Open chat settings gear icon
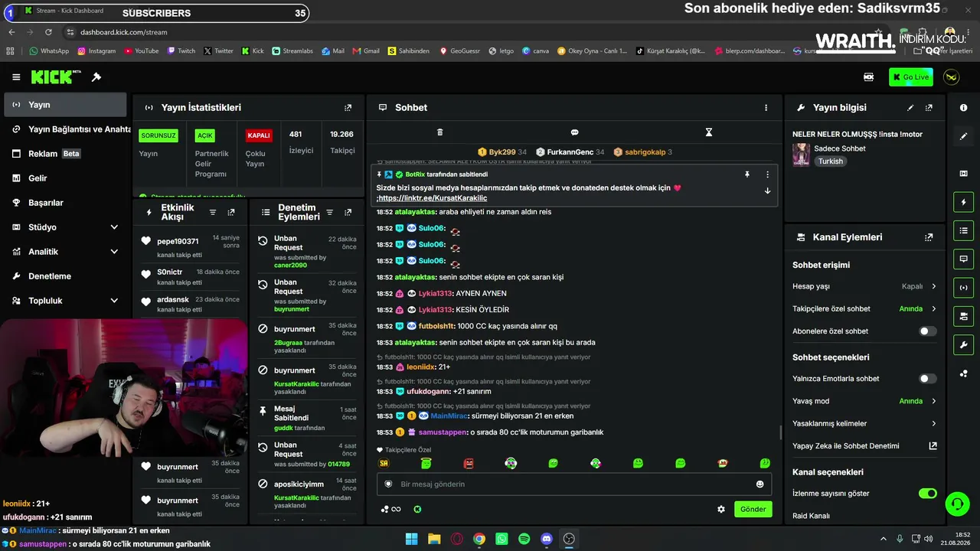Screen dimensions: 980x551 [720, 509]
